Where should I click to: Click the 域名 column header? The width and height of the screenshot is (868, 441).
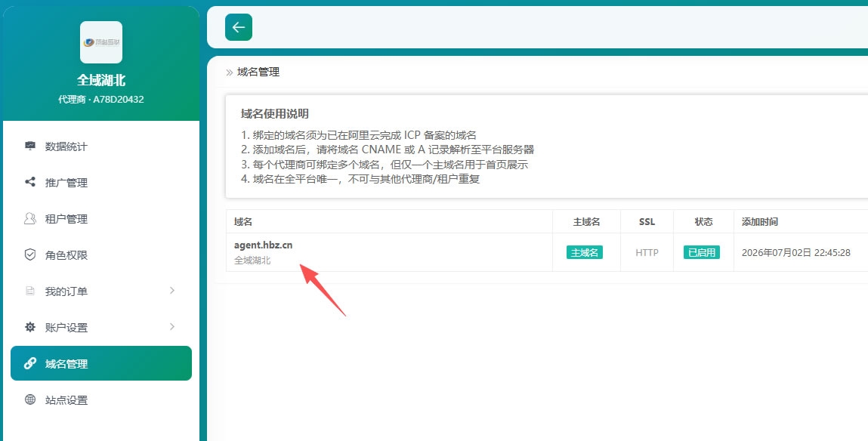point(243,222)
